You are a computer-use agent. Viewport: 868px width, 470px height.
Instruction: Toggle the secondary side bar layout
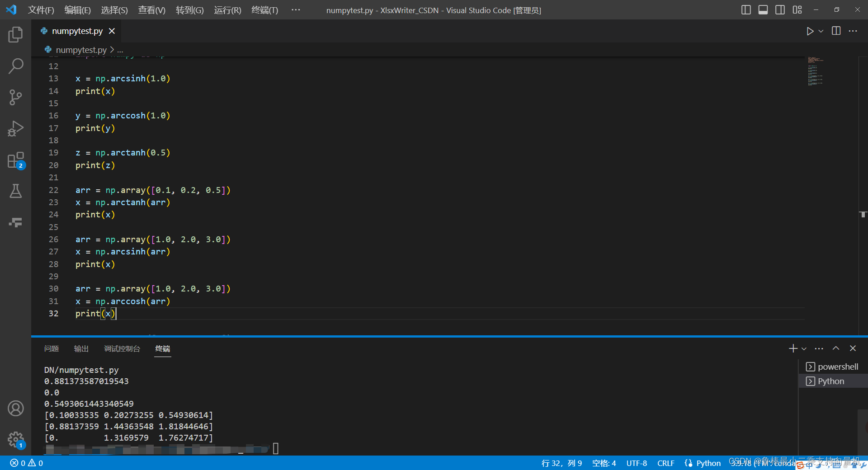tap(780, 10)
